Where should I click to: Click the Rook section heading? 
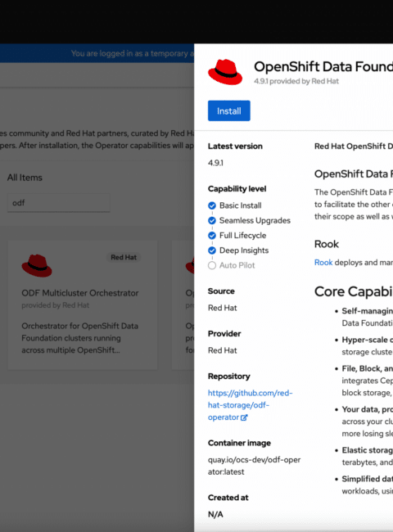327,244
